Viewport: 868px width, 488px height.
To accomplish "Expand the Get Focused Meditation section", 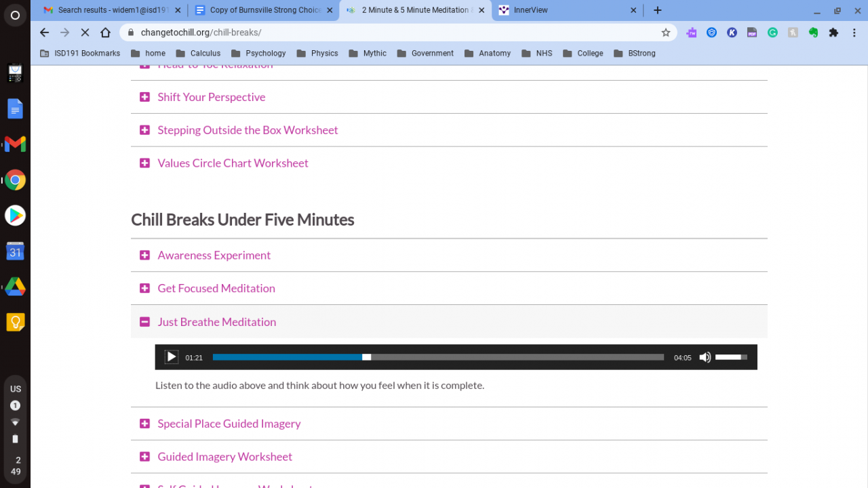I will point(144,289).
